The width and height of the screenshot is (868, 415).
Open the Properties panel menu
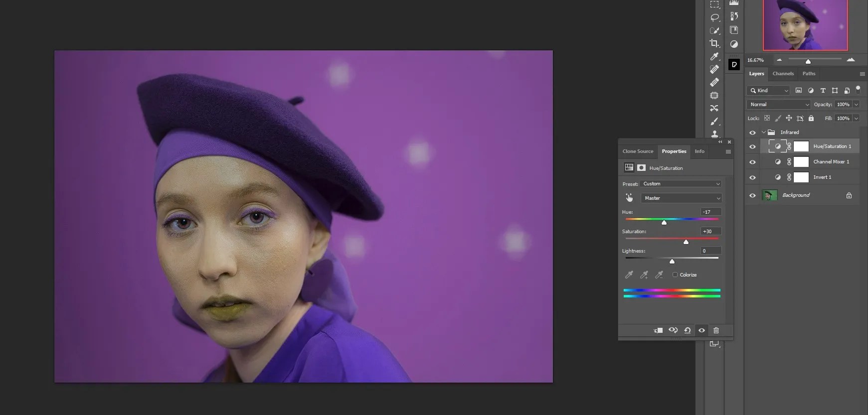(x=728, y=151)
